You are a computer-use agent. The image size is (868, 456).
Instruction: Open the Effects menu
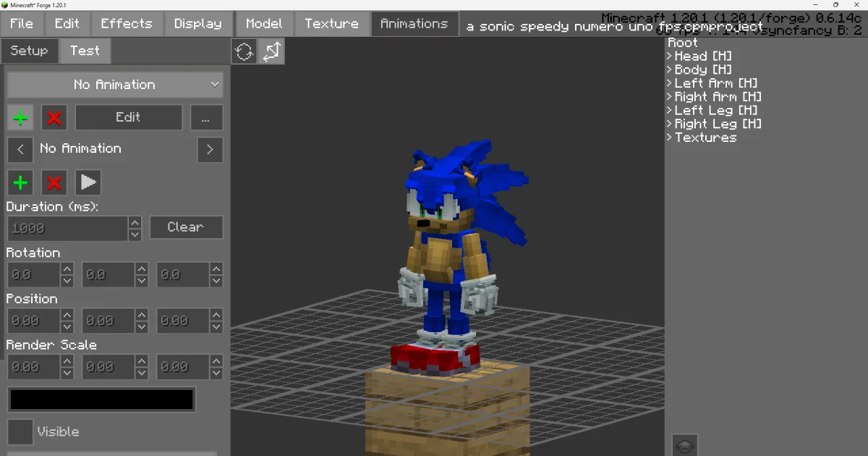[x=127, y=24]
